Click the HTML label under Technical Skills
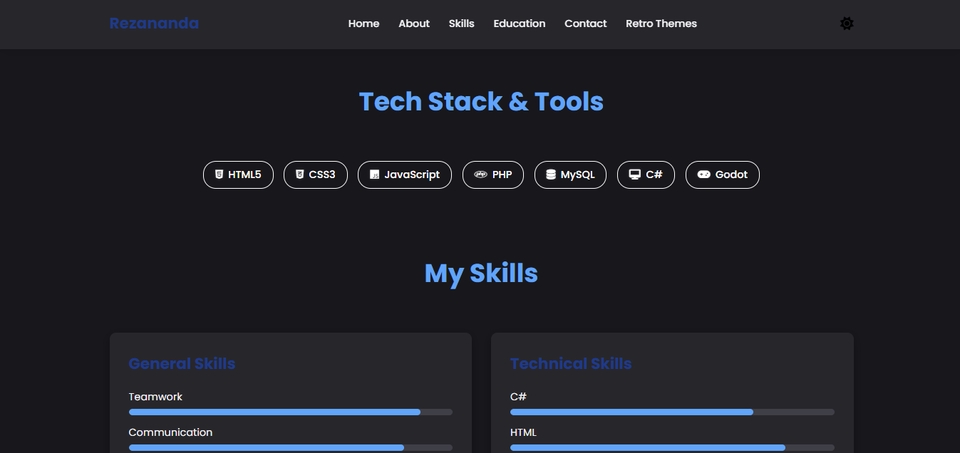The height and width of the screenshot is (453, 960). 523,432
